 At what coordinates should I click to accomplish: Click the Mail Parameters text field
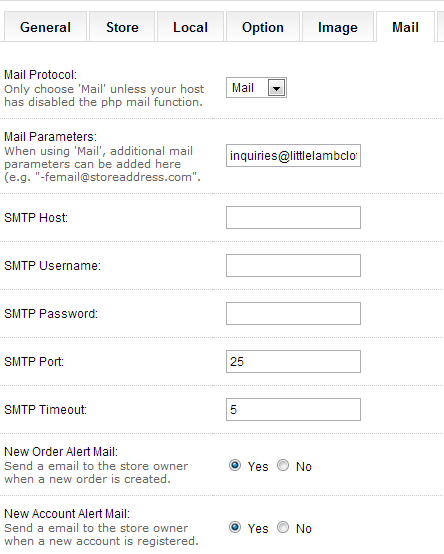pyautogui.click(x=293, y=155)
